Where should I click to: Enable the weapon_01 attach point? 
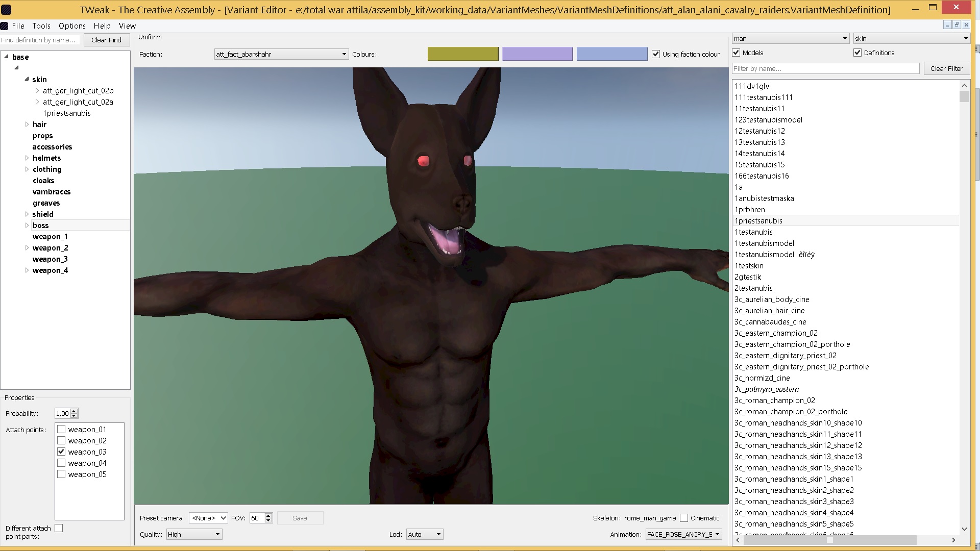(x=61, y=429)
